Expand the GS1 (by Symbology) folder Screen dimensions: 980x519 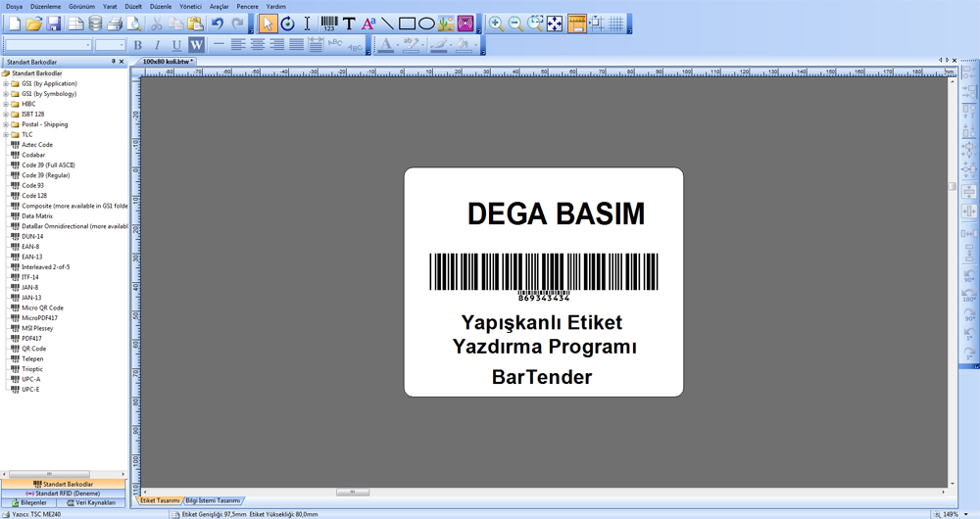pyautogui.click(x=6, y=94)
